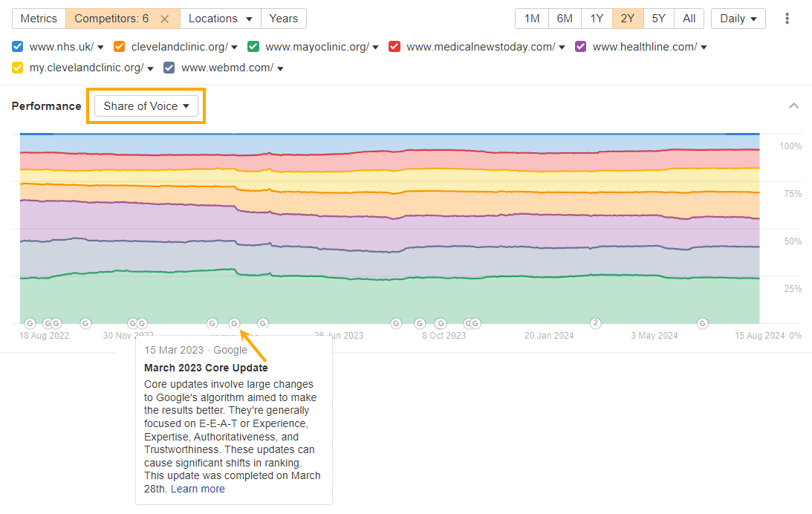The image size is (812, 514).
Task: Collapse the Performance section with the chevron
Action: point(793,105)
